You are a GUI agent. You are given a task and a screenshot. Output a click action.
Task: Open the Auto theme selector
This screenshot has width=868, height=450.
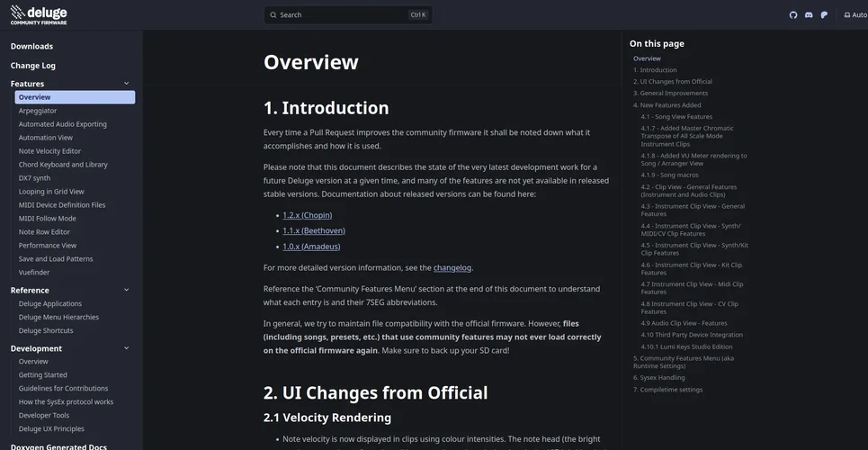point(855,14)
